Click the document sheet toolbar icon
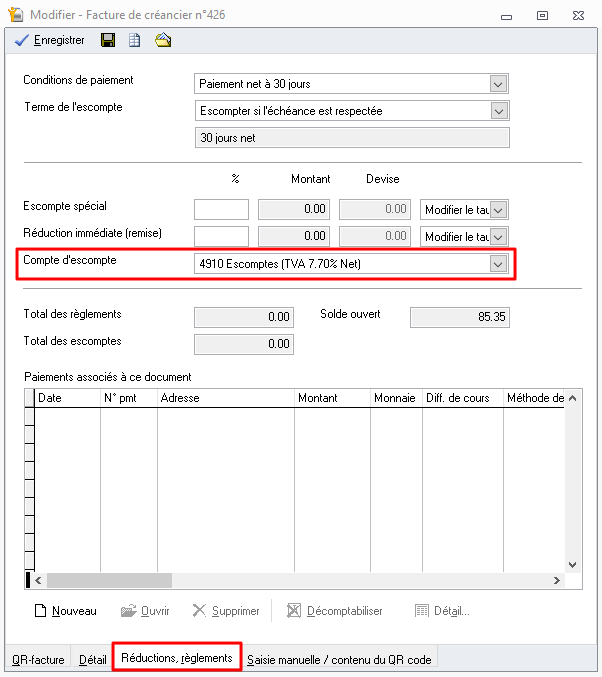Viewport: 602px width, 677px height. pyautogui.click(x=134, y=41)
